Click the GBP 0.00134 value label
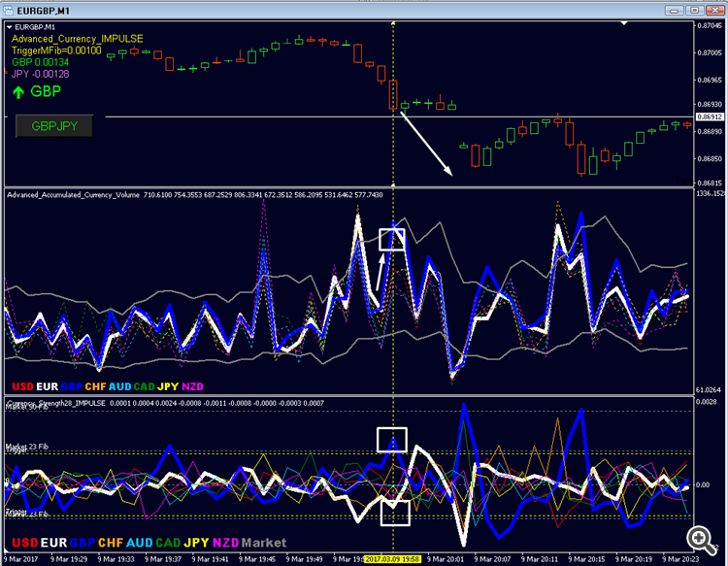 click(x=41, y=62)
